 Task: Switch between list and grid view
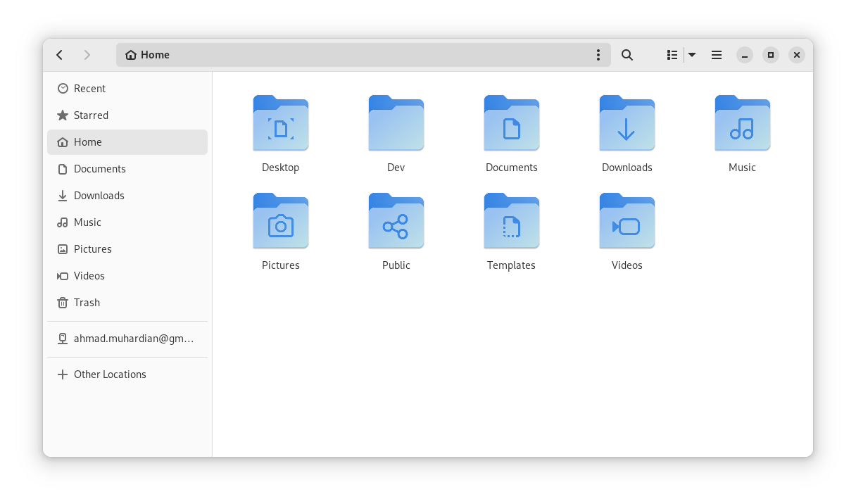point(672,54)
